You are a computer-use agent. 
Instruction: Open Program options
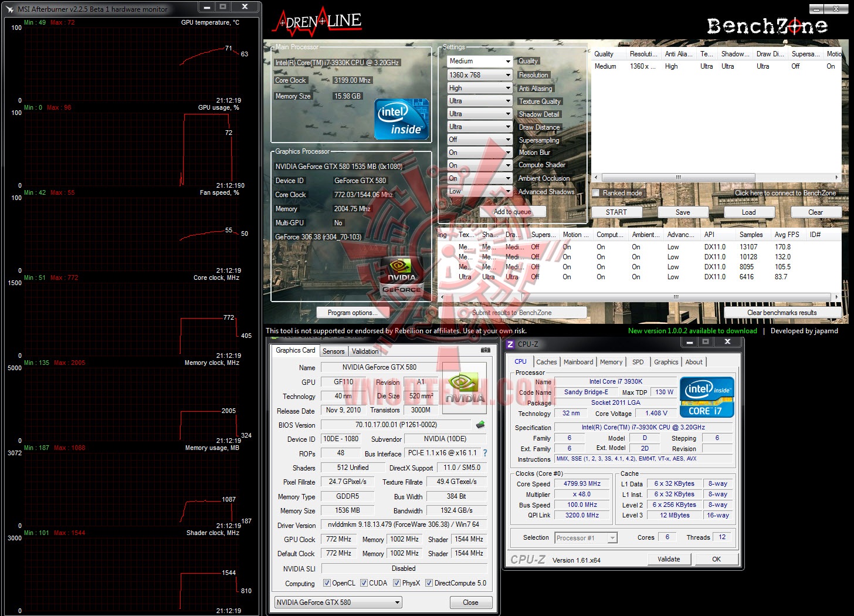pos(353,313)
